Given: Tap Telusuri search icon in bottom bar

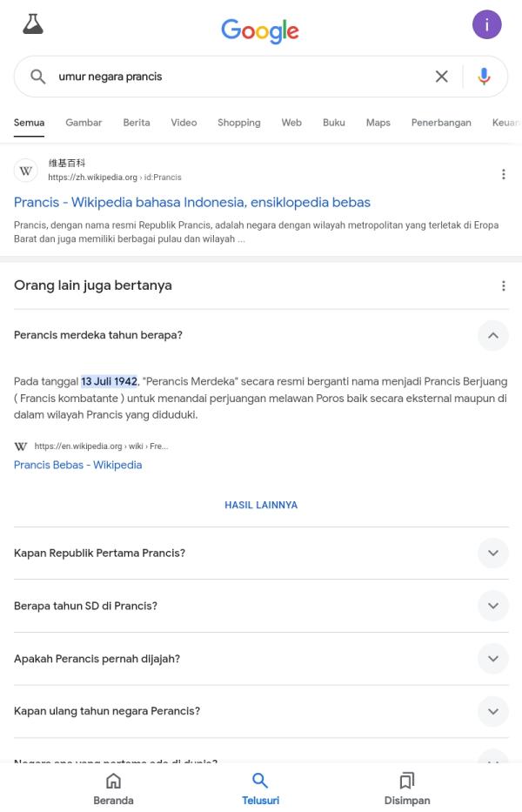Looking at the screenshot, I should (x=260, y=788).
